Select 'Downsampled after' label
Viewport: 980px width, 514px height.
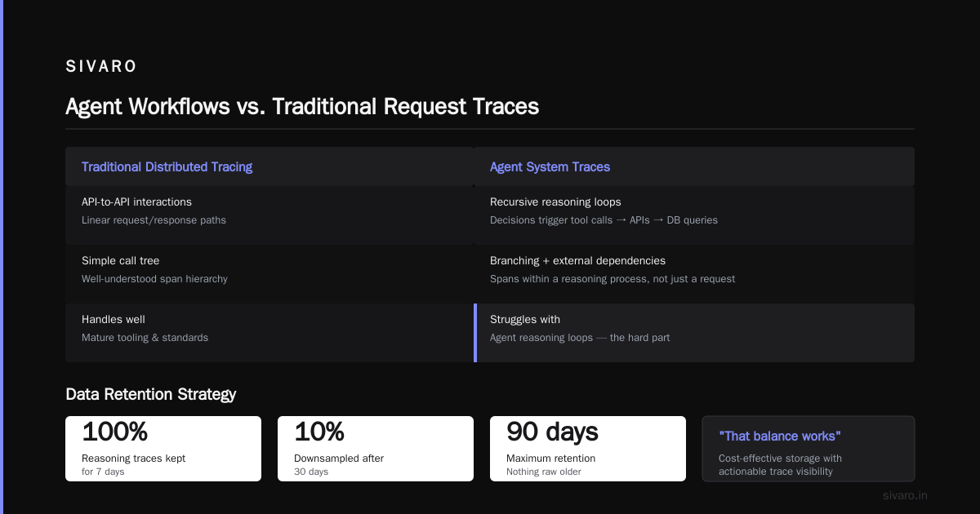[x=339, y=459]
